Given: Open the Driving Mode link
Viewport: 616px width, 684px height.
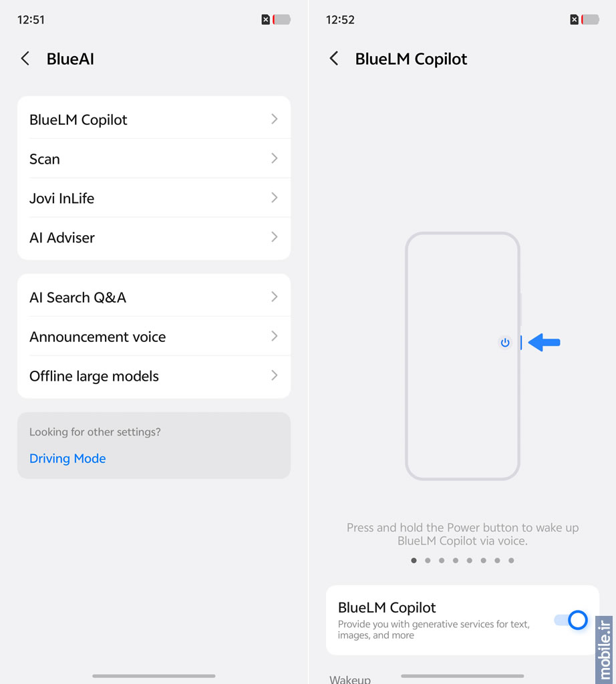Looking at the screenshot, I should tap(67, 458).
